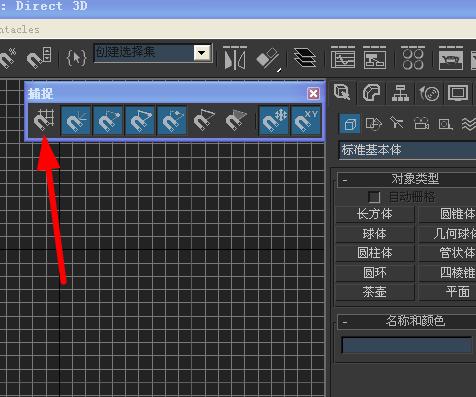The height and width of the screenshot is (397, 476).
Task: Click the Snap to Face icon
Action: (x=236, y=120)
